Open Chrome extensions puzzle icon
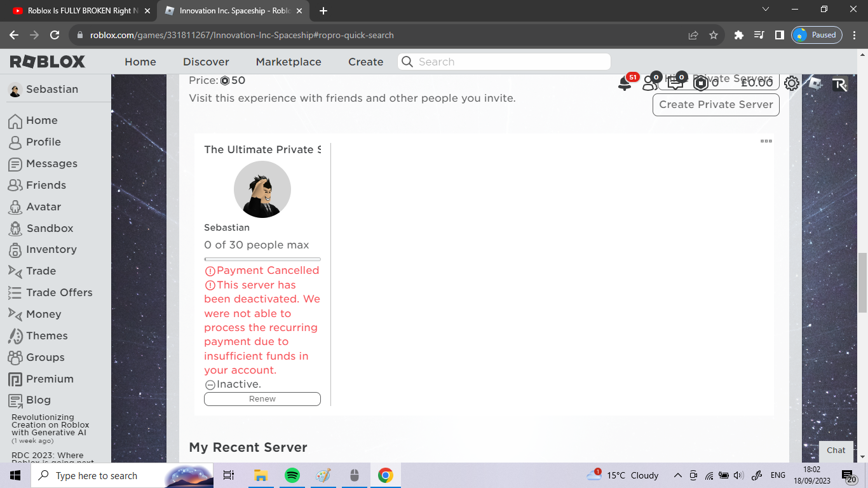 point(738,35)
